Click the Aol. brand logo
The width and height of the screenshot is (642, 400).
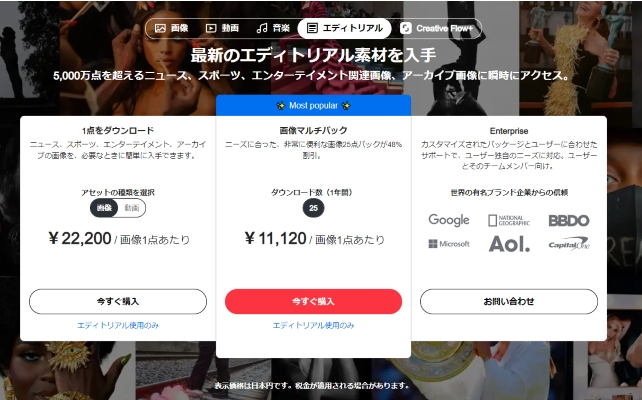509,244
